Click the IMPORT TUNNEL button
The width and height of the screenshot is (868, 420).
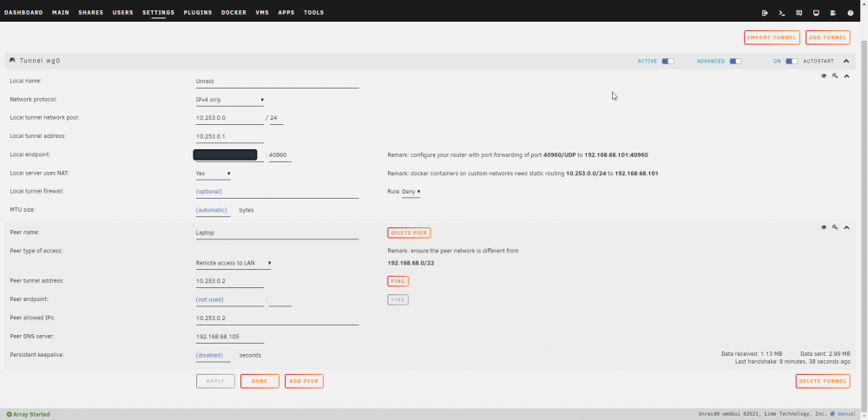pos(772,37)
